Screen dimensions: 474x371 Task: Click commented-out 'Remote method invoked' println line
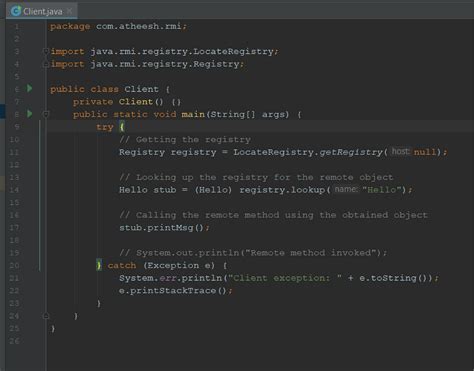253,253
